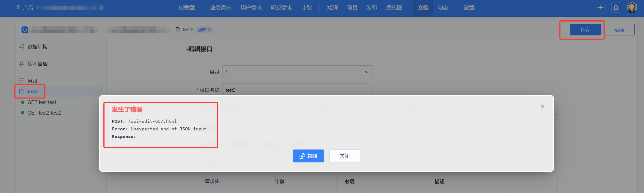Expand the product switcher dropdown arrow
The image size is (644, 193).
point(101,8)
